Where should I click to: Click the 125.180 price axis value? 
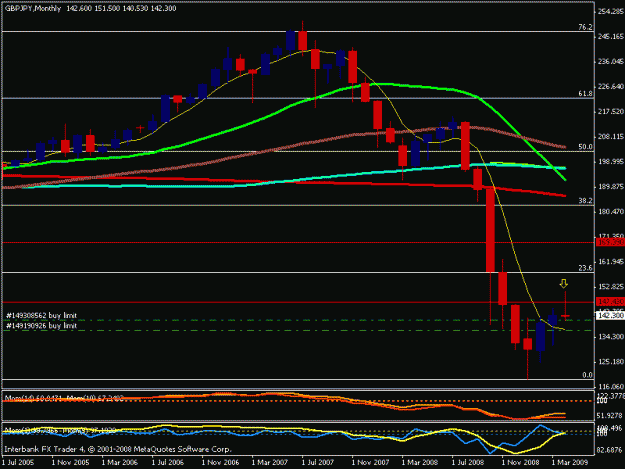pos(610,362)
